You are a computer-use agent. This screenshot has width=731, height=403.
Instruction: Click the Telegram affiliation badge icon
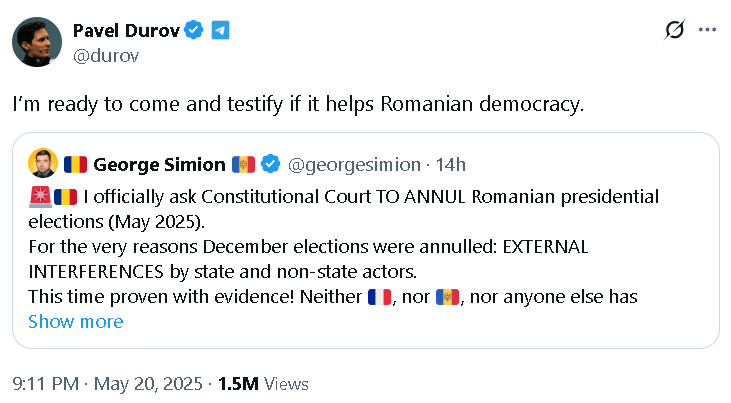coord(220,31)
